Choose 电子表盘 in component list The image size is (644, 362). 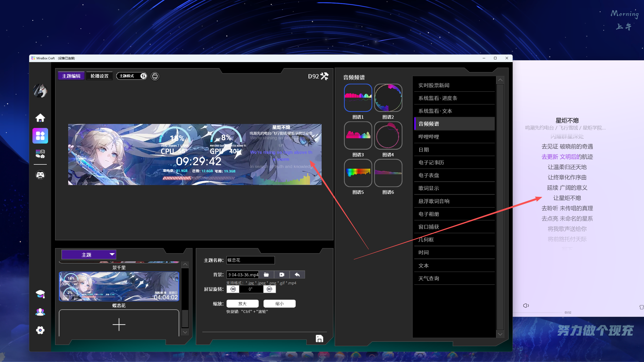[x=454, y=175]
